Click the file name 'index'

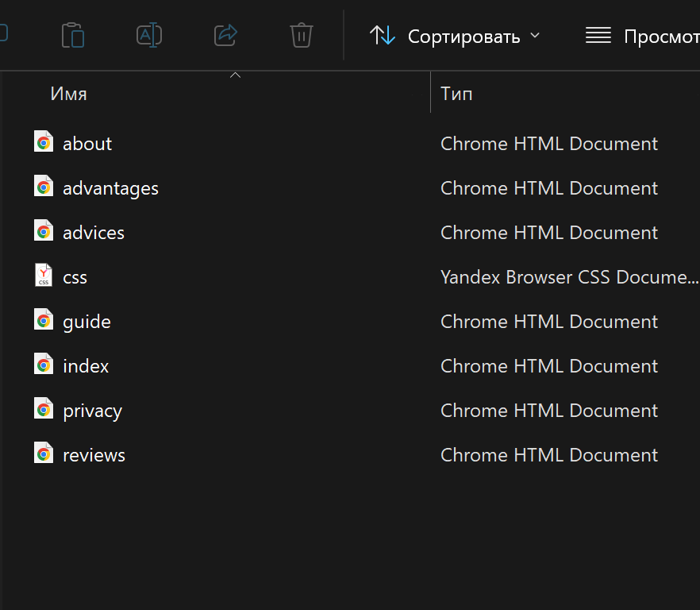tap(86, 366)
